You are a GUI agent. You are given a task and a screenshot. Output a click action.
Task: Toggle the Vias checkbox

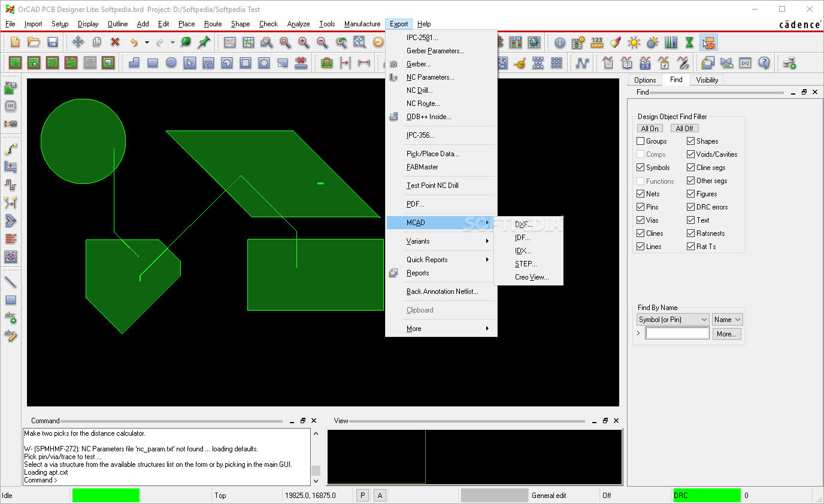tap(641, 220)
